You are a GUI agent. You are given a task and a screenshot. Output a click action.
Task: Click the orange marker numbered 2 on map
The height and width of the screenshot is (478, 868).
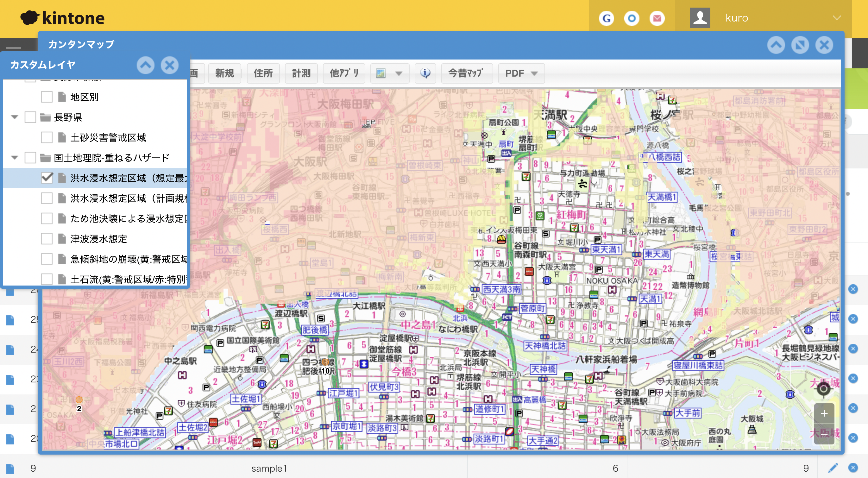pos(79,400)
